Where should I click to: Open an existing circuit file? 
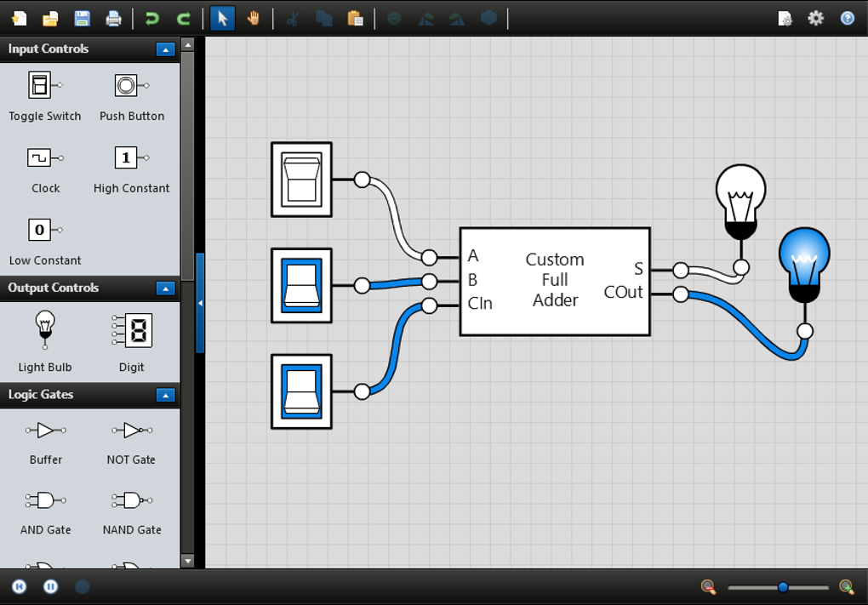[50, 19]
